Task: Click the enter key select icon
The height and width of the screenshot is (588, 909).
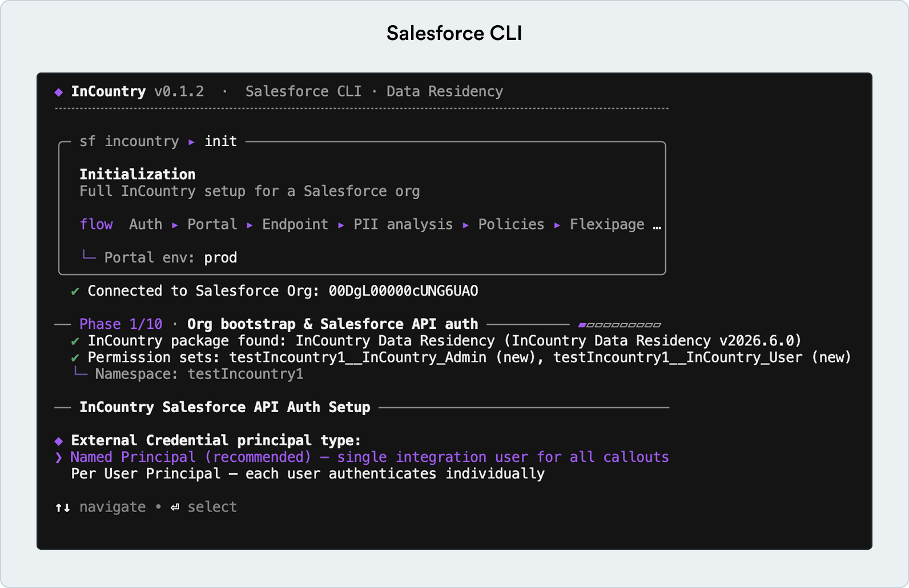Action: 175,507
